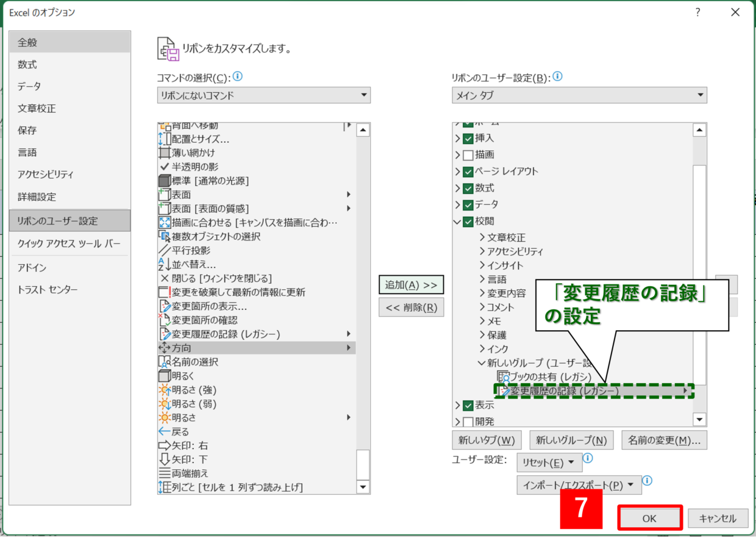Open the クイック アクセス ツール バー category
This screenshot has width=756, height=540.
tap(70, 243)
